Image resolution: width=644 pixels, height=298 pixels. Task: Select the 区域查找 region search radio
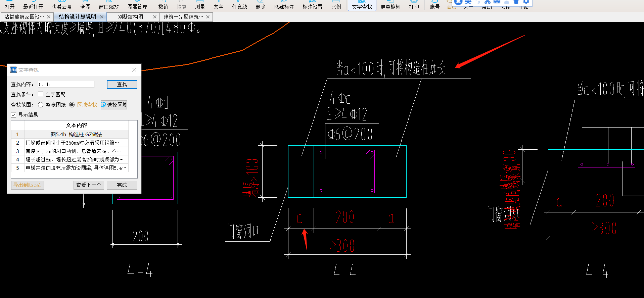pyautogui.click(x=72, y=105)
